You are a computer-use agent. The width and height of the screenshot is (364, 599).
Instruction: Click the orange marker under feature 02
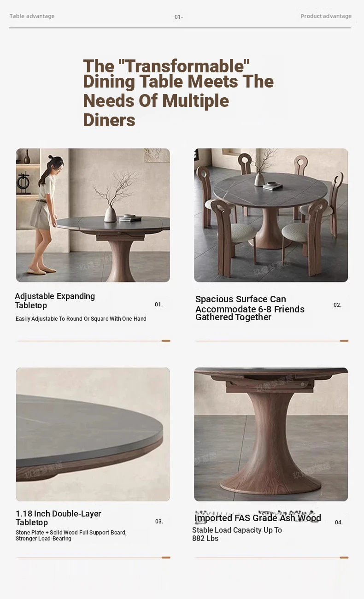344,341
